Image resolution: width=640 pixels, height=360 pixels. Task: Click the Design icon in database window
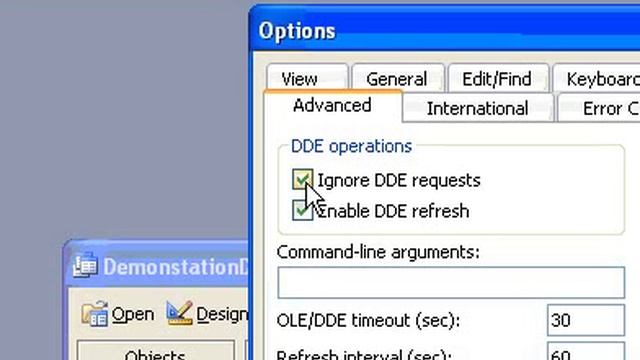(x=180, y=313)
